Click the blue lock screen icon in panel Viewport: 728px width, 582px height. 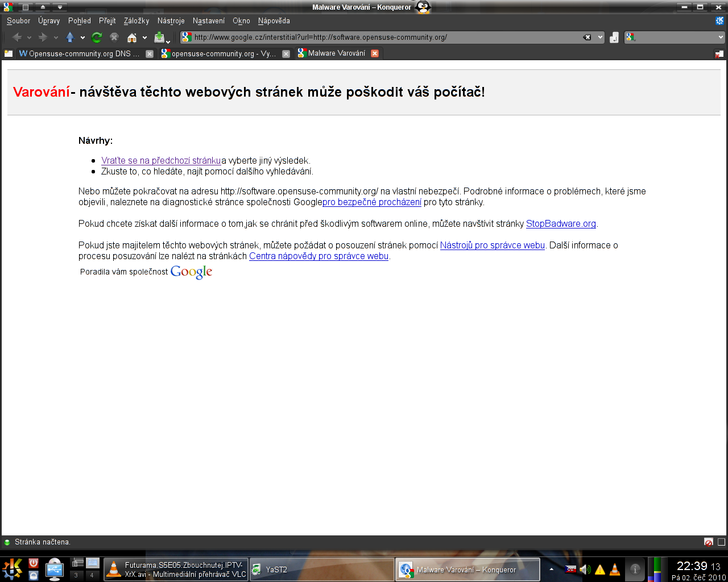pos(34,575)
